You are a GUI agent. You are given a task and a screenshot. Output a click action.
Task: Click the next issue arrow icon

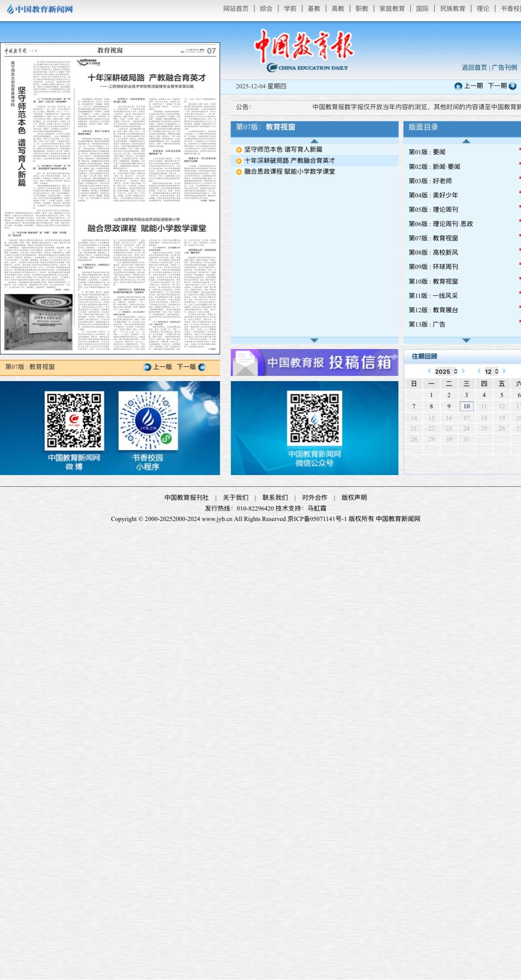point(512,86)
